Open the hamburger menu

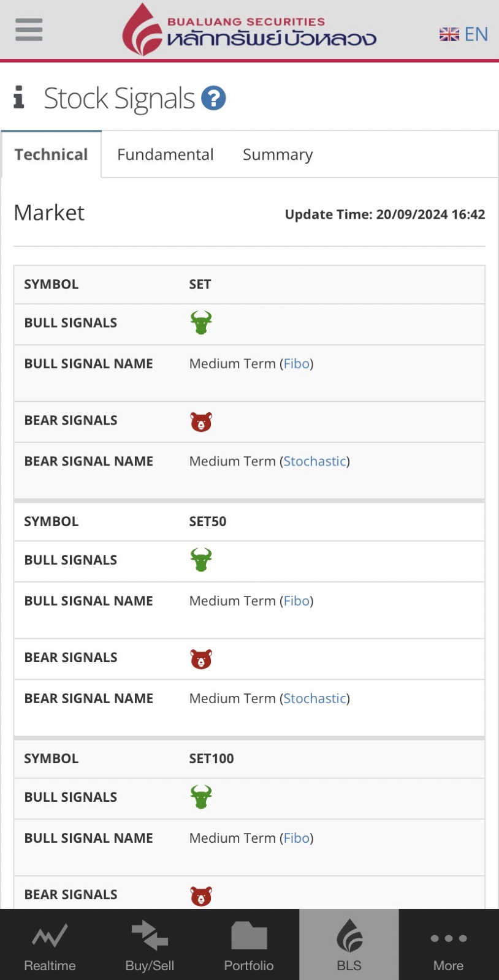tap(29, 29)
